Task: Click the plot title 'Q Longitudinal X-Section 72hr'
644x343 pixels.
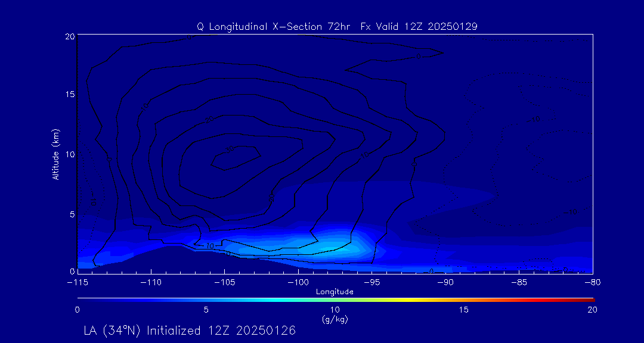Action: (274, 27)
